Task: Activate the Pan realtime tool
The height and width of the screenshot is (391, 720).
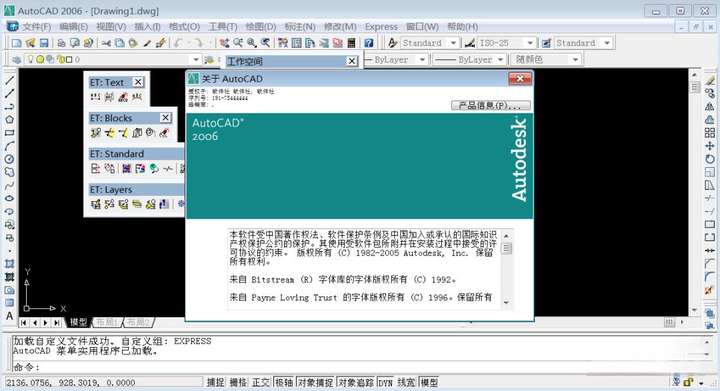Action: pos(224,43)
